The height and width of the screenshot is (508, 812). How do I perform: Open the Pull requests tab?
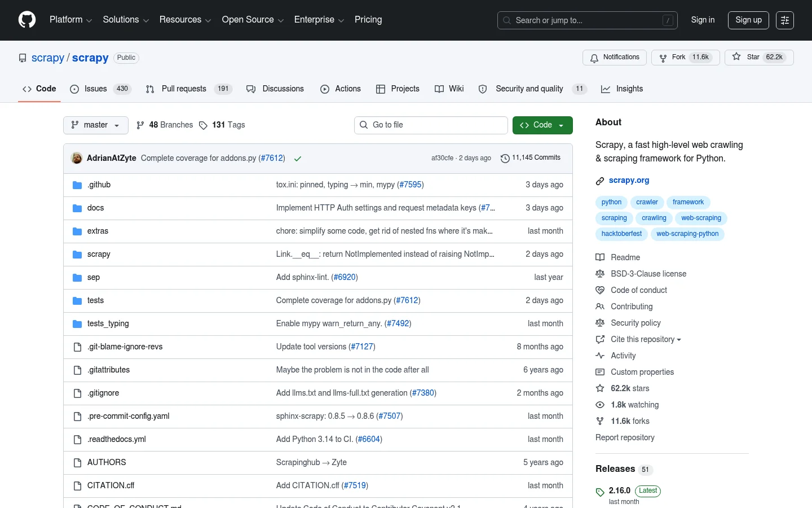pos(189,89)
